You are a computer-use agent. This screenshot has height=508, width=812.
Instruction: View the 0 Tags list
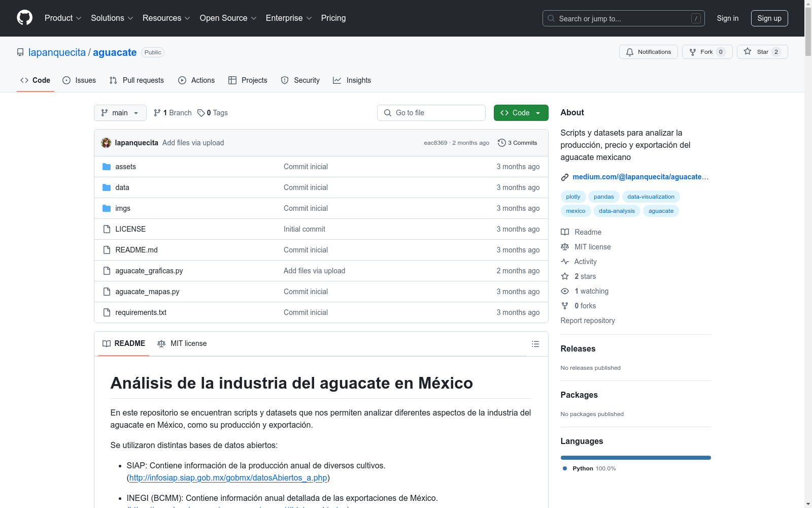[213, 113]
